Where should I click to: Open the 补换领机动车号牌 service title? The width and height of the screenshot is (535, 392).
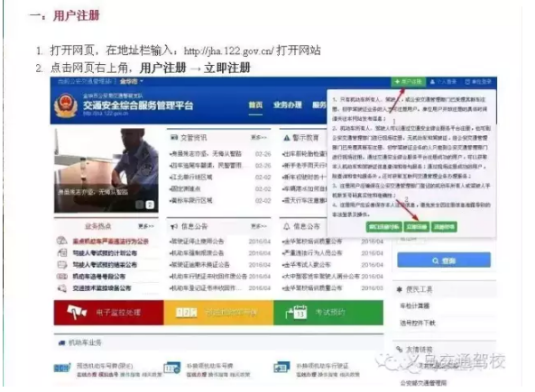[x=209, y=366]
